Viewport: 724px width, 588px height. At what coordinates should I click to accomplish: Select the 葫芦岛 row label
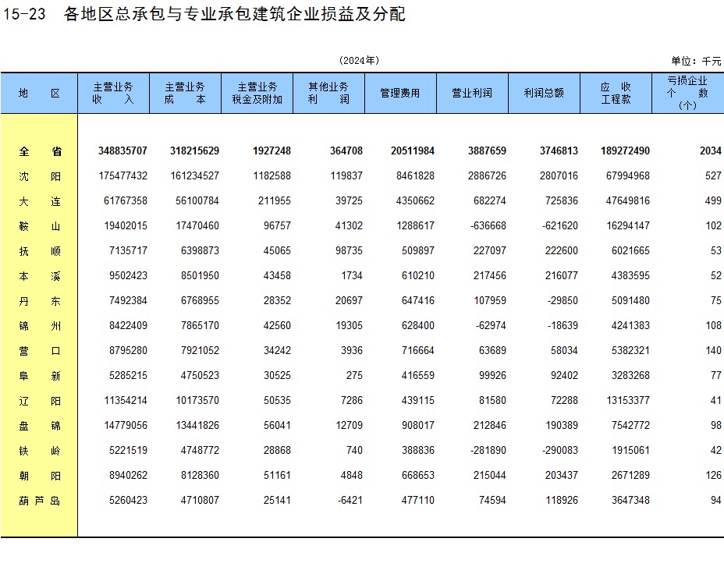(x=39, y=501)
